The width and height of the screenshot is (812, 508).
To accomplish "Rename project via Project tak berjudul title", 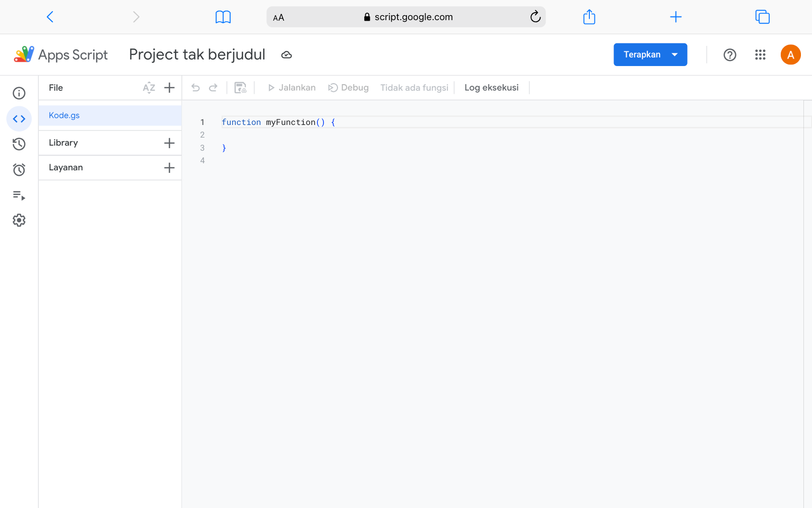I will [x=197, y=54].
